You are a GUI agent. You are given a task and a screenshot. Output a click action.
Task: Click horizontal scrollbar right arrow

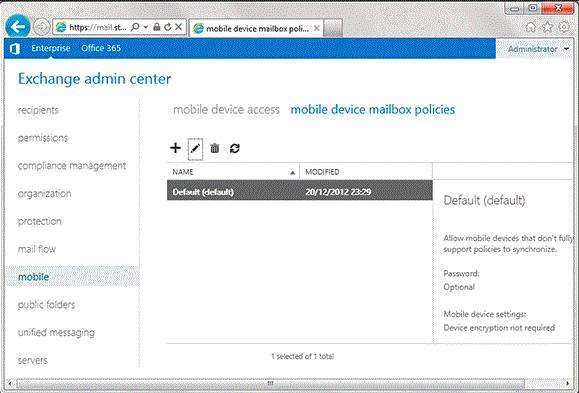click(x=567, y=383)
